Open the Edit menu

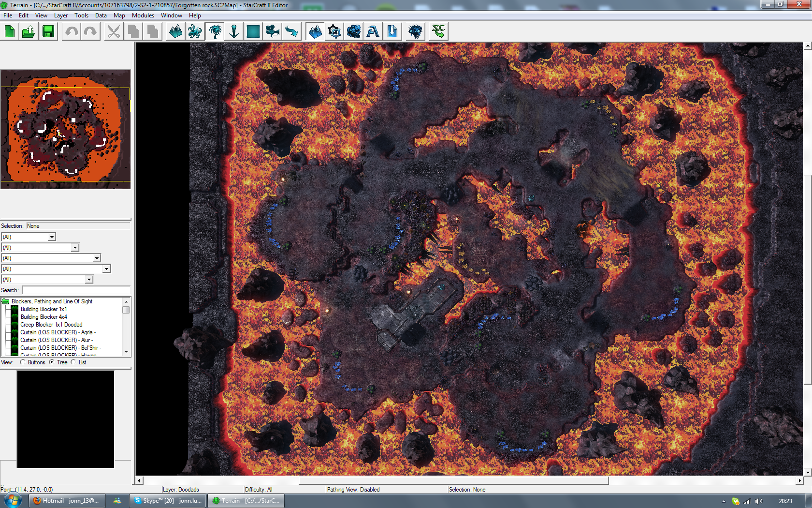[24, 15]
